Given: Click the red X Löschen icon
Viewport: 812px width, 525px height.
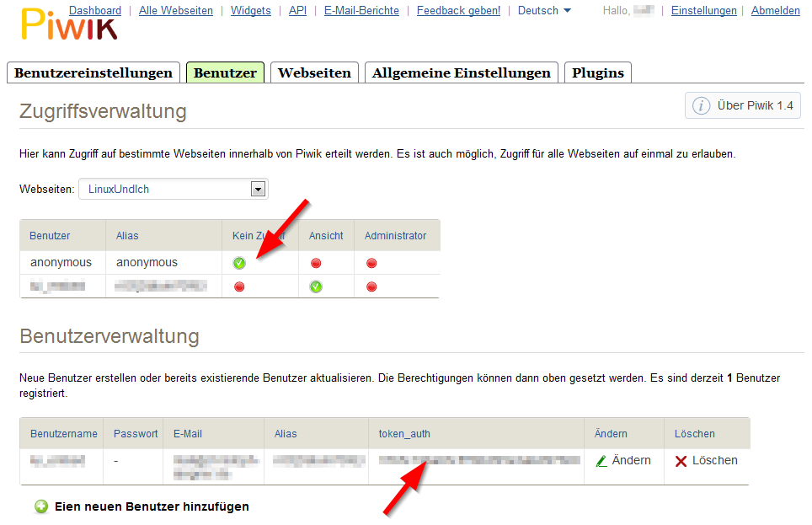Looking at the screenshot, I should click(x=681, y=461).
